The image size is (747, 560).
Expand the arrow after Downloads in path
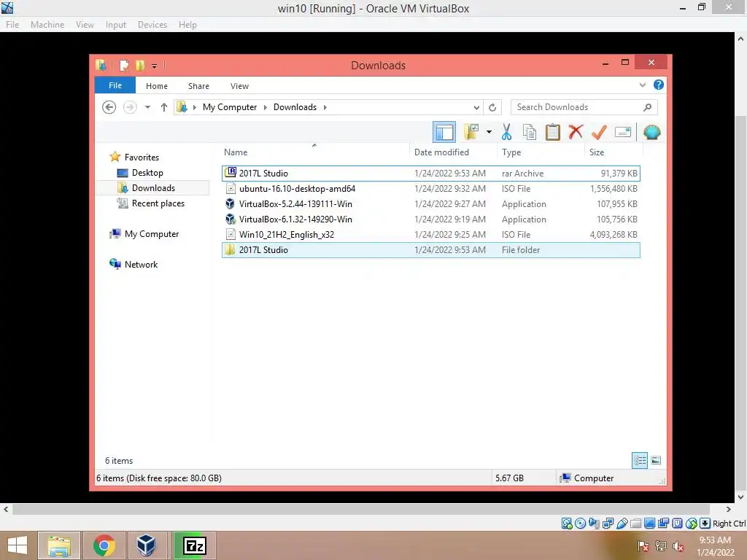point(325,107)
